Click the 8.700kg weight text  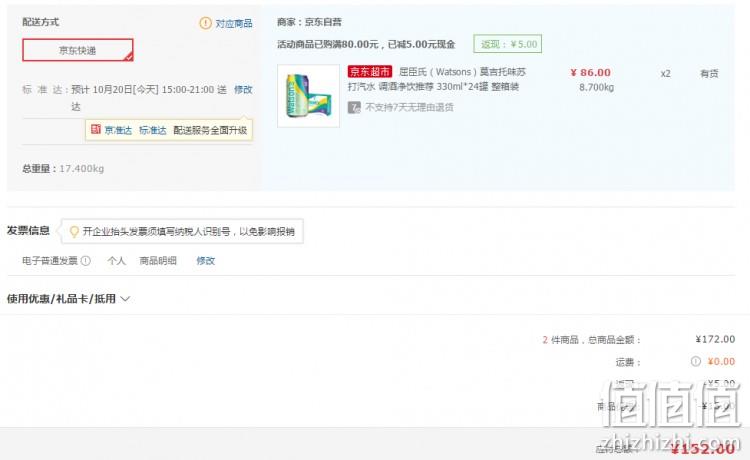(x=596, y=88)
